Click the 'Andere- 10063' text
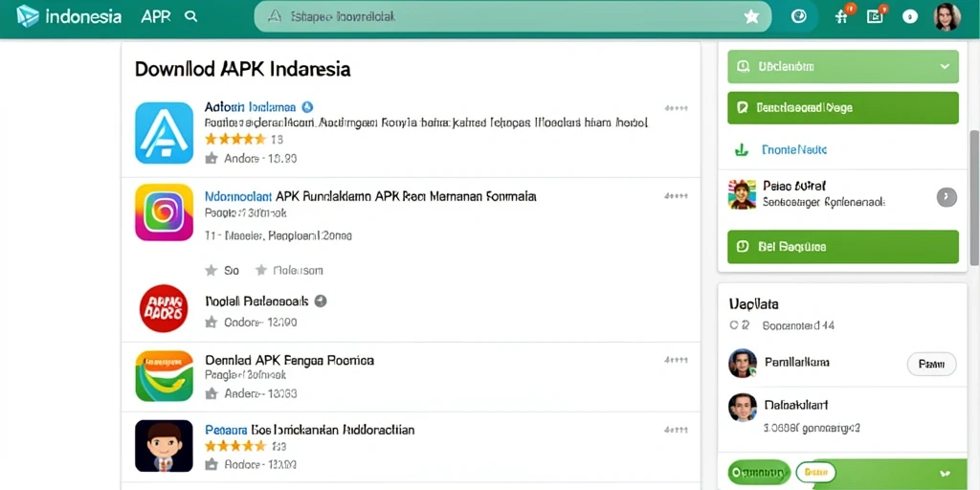Viewport: 980px width, 490px height. (x=260, y=393)
